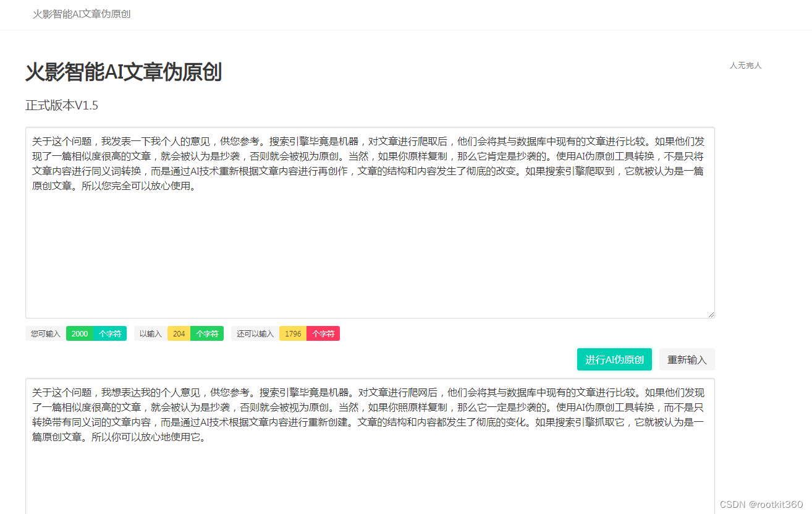Click the 以输入 label
Image resolution: width=812 pixels, height=514 pixels.
[x=151, y=333]
